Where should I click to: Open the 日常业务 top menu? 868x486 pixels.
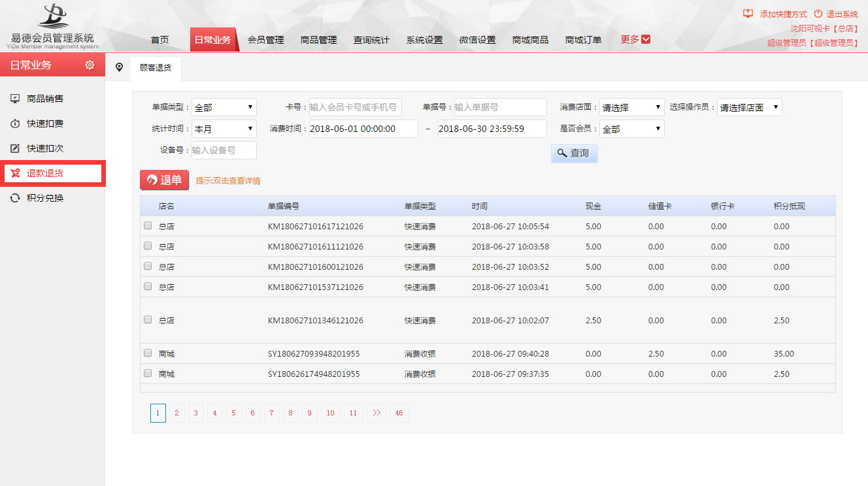point(213,40)
